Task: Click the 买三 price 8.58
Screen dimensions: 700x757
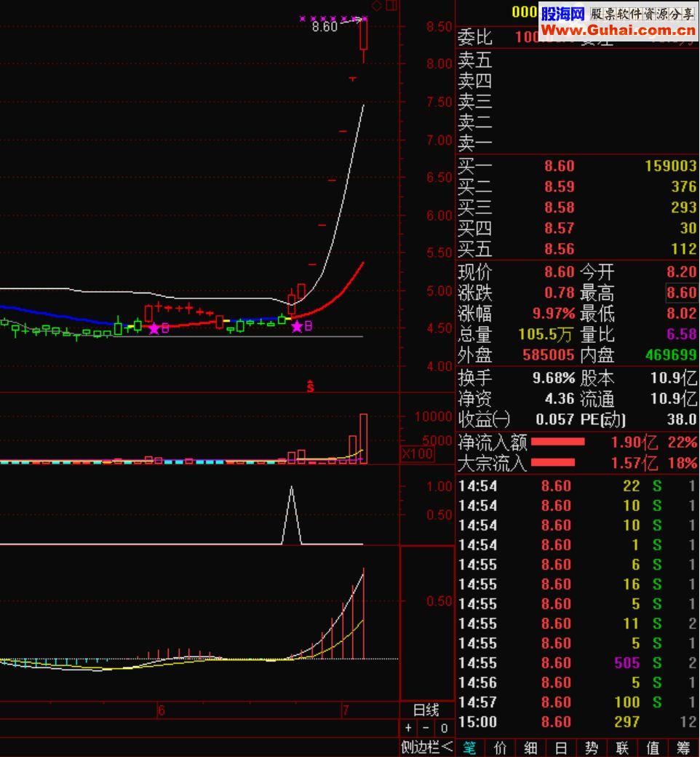Action: pyautogui.click(x=560, y=207)
